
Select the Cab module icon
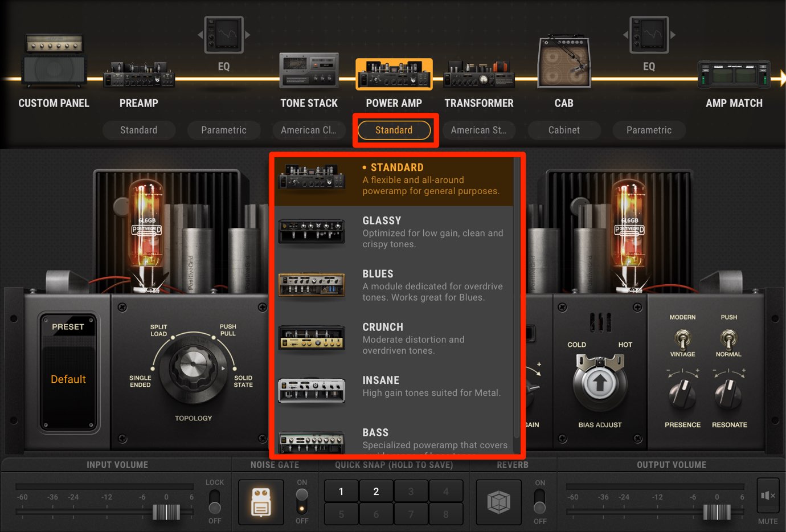564,62
